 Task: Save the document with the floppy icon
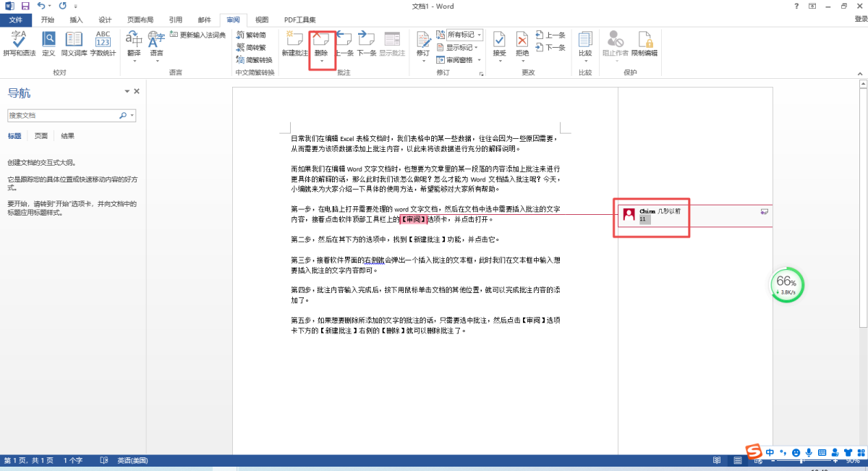click(25, 7)
